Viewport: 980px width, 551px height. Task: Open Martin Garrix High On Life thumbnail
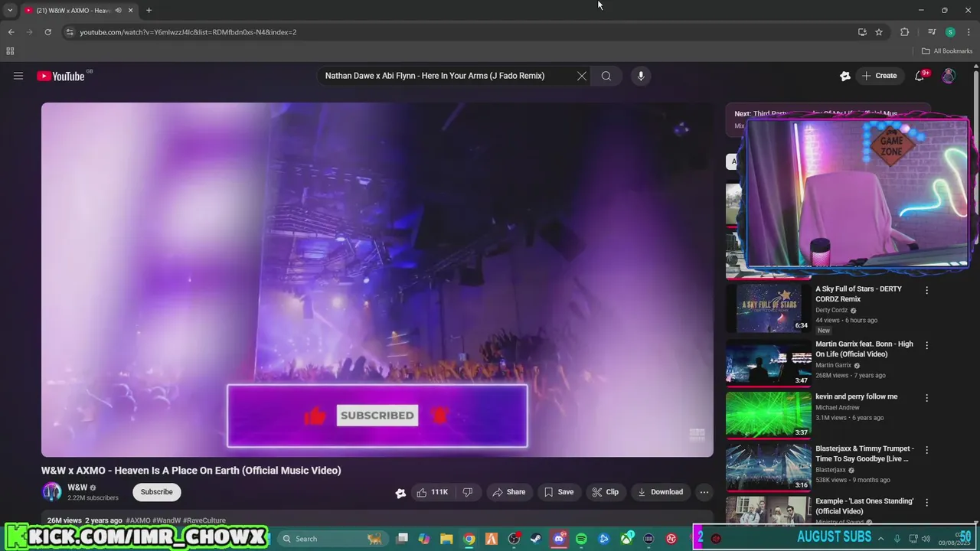(x=769, y=363)
